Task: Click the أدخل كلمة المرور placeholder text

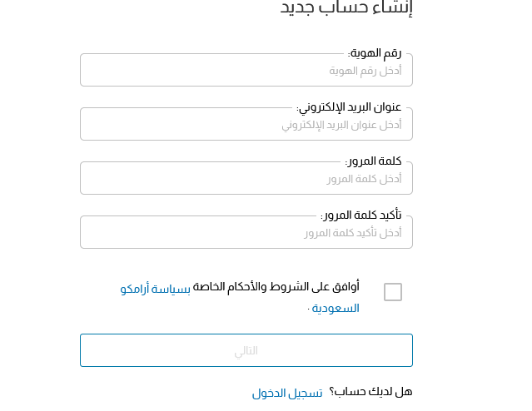Action: click(365, 179)
